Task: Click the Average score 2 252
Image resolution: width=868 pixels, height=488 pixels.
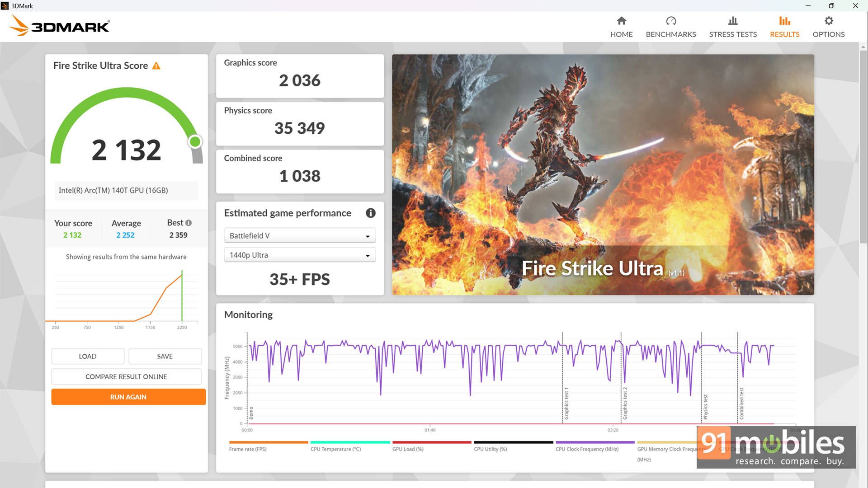Action: pos(125,235)
